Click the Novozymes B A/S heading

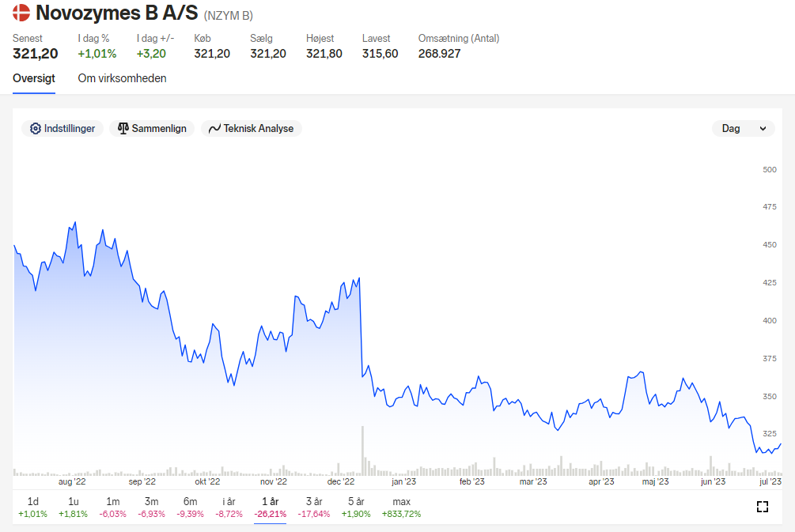click(117, 13)
